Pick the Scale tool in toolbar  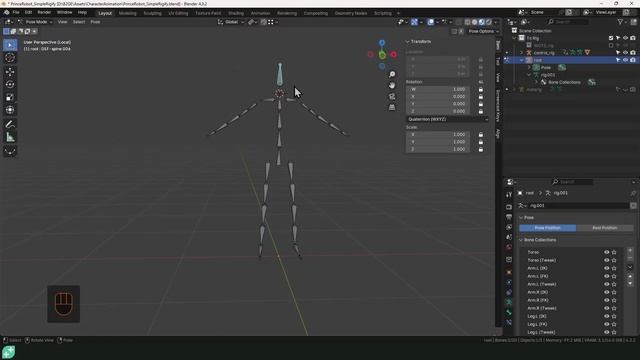(10, 97)
